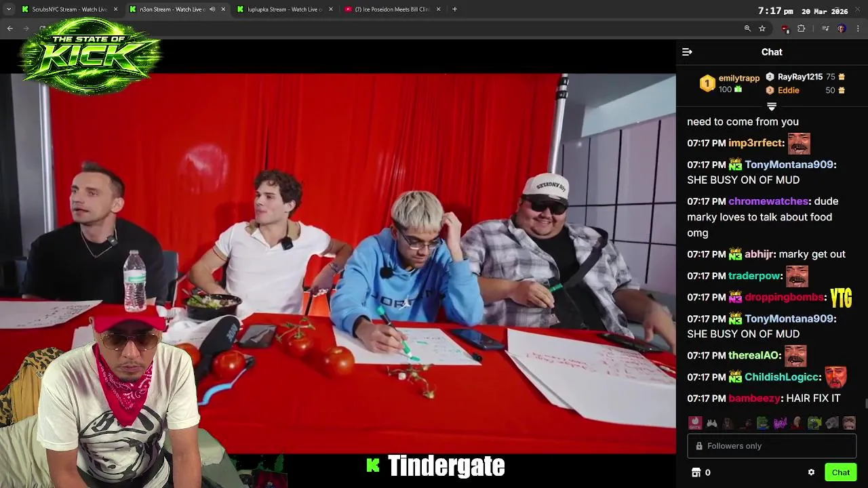Screen dimensions: 868x488
Task: Switch to the ScrubsNYC Stream tab
Action: coord(69,9)
